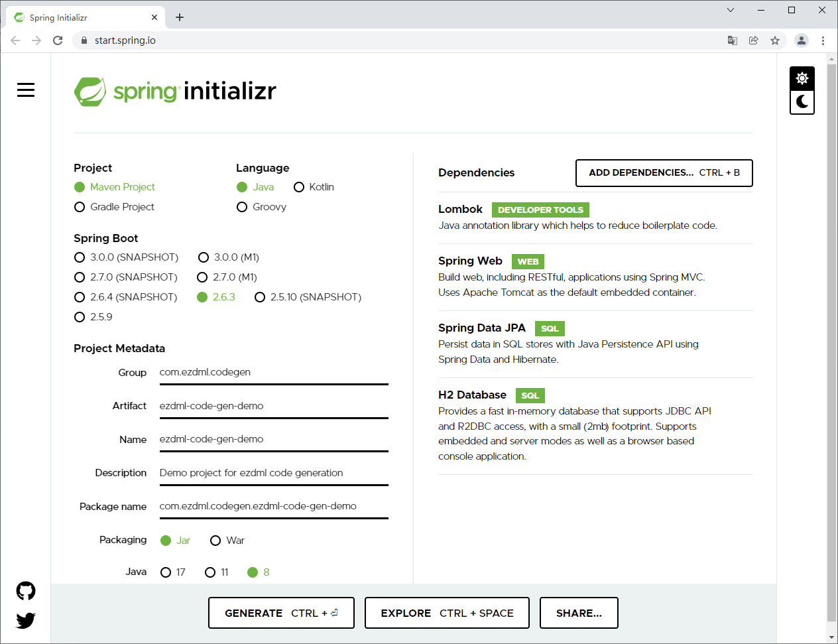
Task: Click the Share button
Action: pyautogui.click(x=579, y=613)
